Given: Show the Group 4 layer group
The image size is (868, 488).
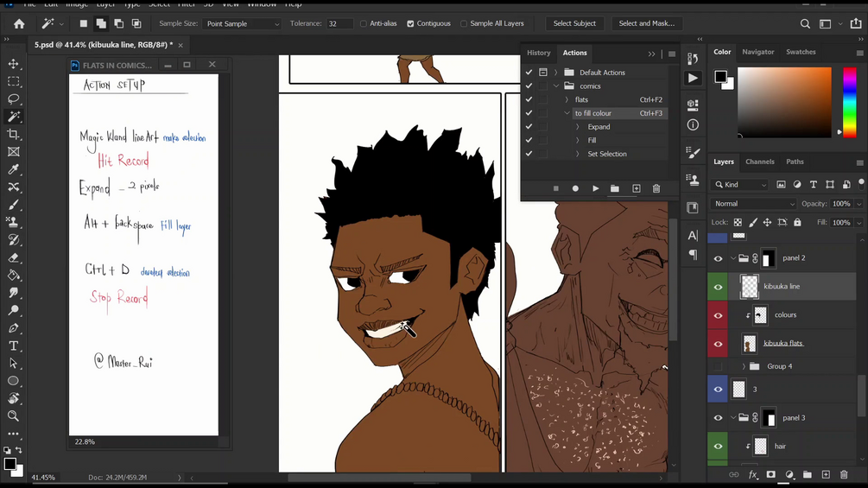Looking at the screenshot, I should (x=718, y=366).
